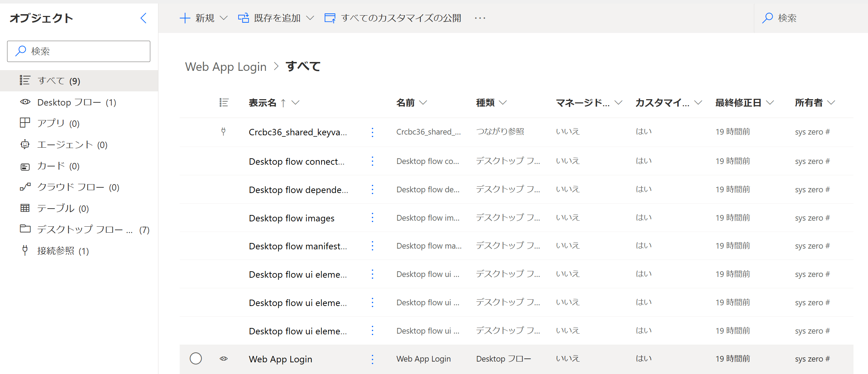This screenshot has width=868, height=374.
Task: Select クラウド フロー (0) in the sidebar
Action: click(79, 187)
